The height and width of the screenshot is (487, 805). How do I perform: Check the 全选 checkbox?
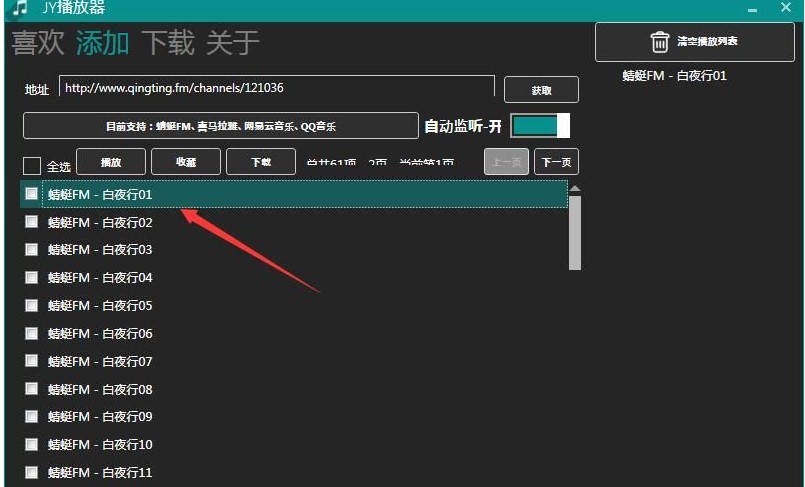(32, 166)
